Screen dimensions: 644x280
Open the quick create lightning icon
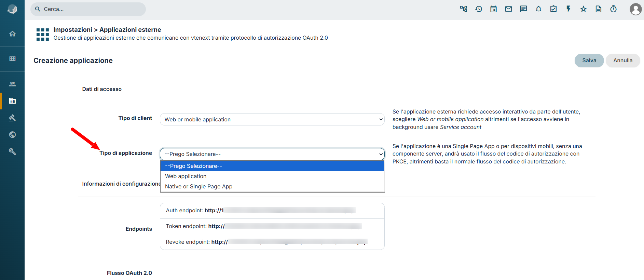point(568,9)
